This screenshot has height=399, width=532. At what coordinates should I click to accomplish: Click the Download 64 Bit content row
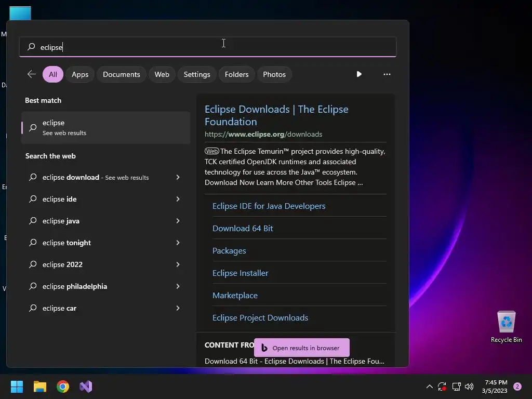295,362
